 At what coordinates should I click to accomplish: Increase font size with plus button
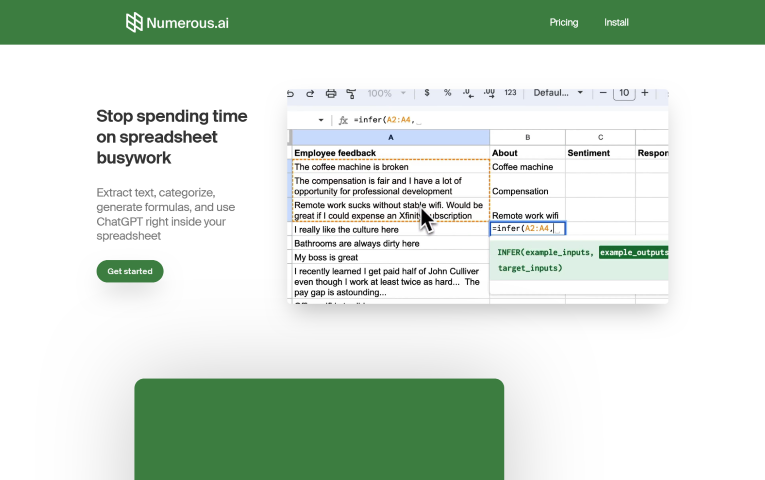tap(645, 93)
